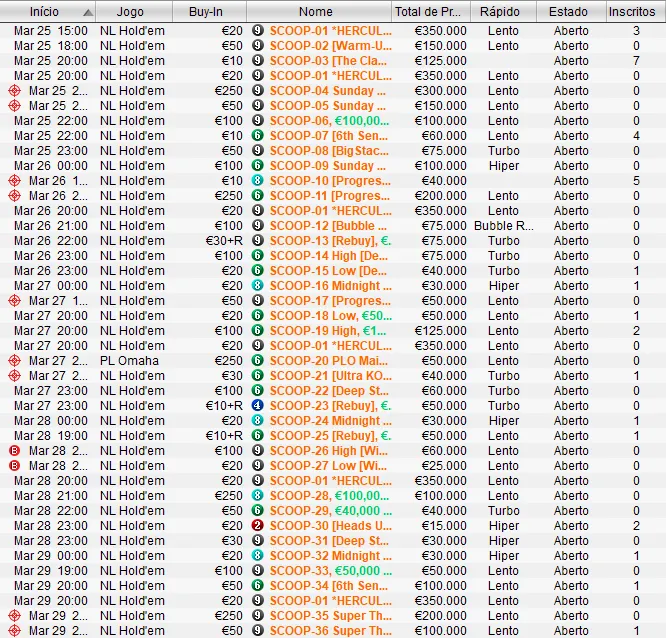Click the Rápido column header
The width and height of the screenshot is (666, 638).
500,12
